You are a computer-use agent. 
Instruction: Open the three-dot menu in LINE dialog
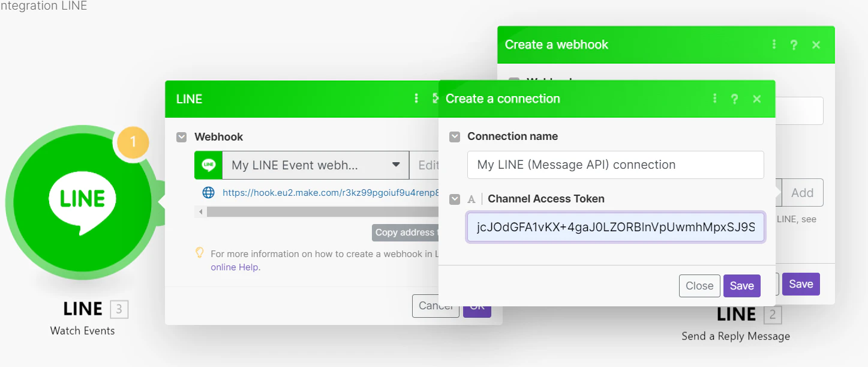click(x=416, y=99)
